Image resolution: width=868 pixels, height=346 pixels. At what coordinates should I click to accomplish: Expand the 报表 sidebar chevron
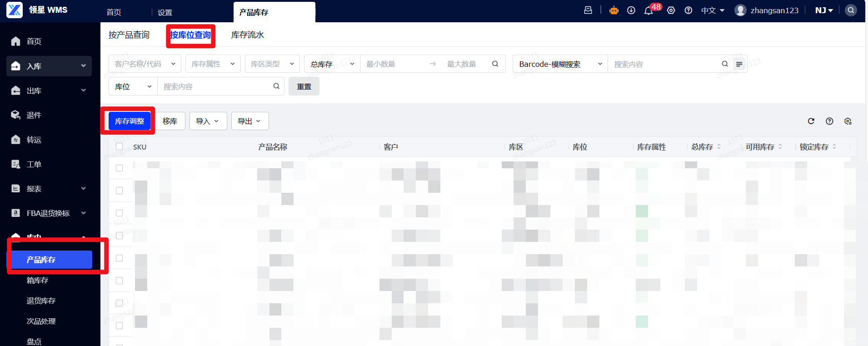click(x=84, y=189)
